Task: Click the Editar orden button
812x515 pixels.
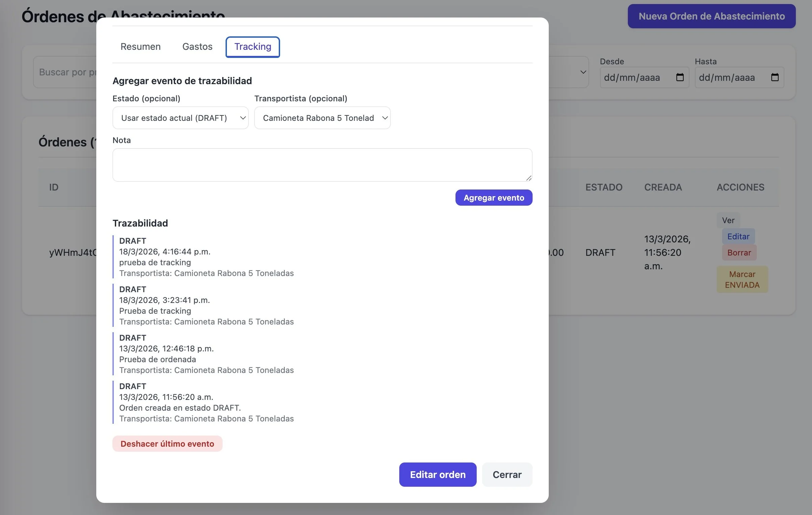Action: point(437,475)
